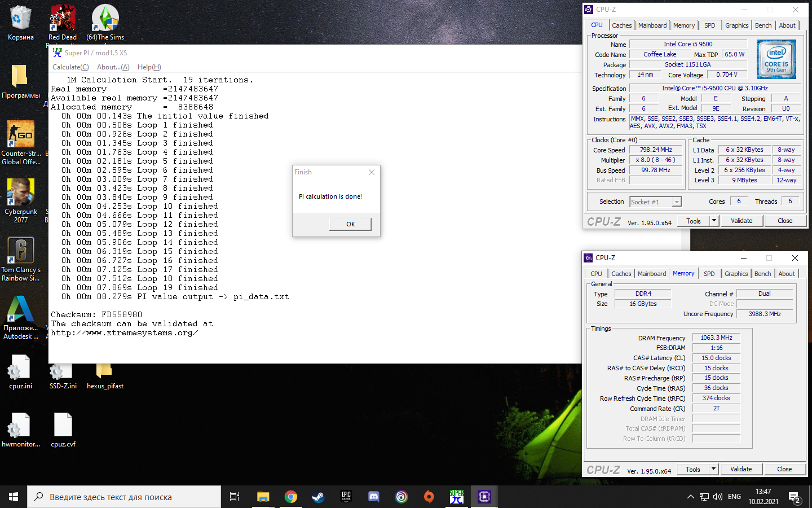Viewport: 812px width, 508px height.
Task: Select Caches tab in bottom CPU-Z window
Action: point(621,274)
